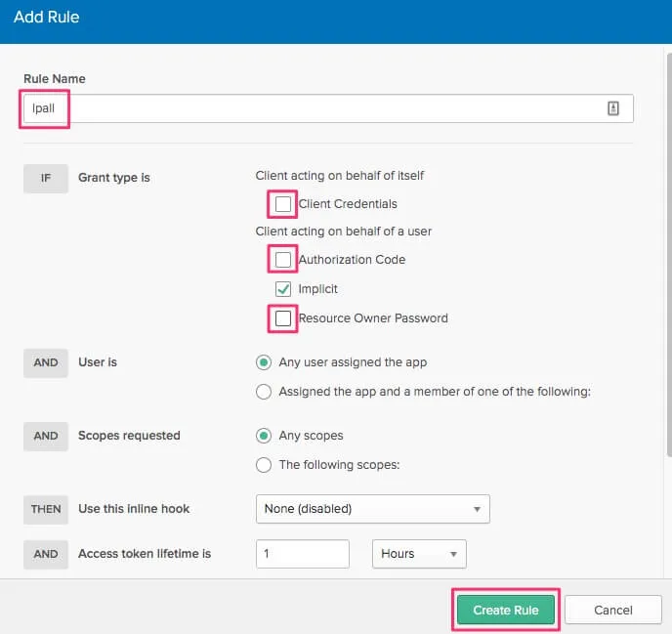Select Any user assigned the app
This screenshot has height=634, width=672.
coord(264,362)
